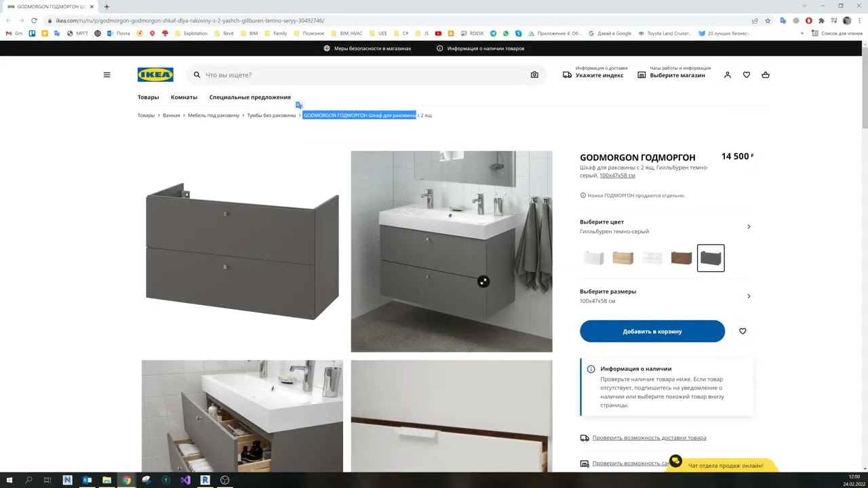This screenshot has width=868, height=488.
Task: Click the Google Translate popup icon
Action: [298, 105]
